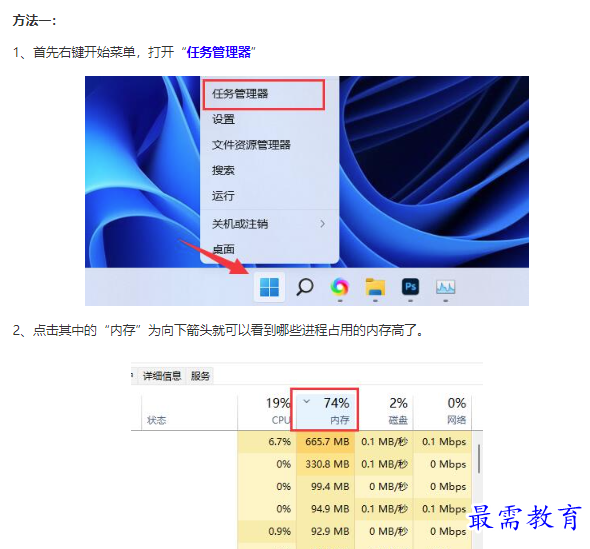Expand the 关机或注销 submenu arrow

(322, 224)
